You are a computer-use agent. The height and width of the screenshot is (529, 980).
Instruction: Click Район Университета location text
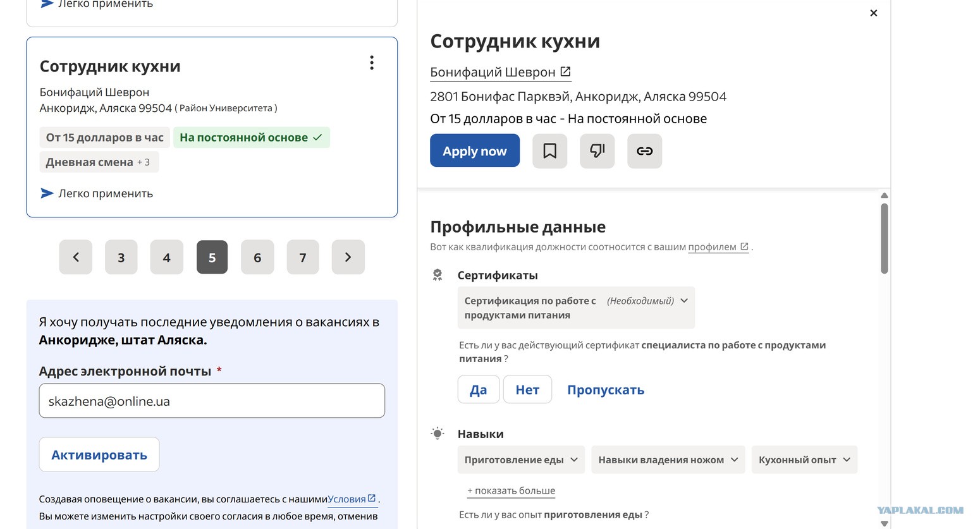(x=226, y=108)
